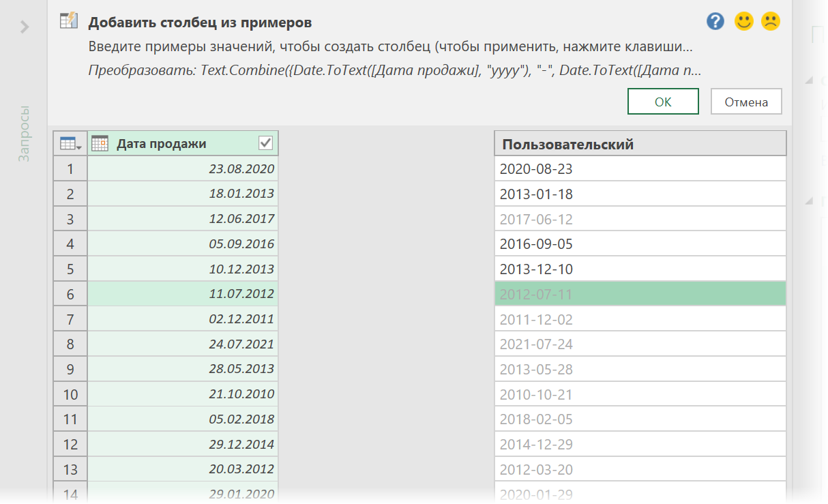Viewport: 828px width, 504px height.
Task: Edit example cell 2013-01-18
Action: pos(640,194)
